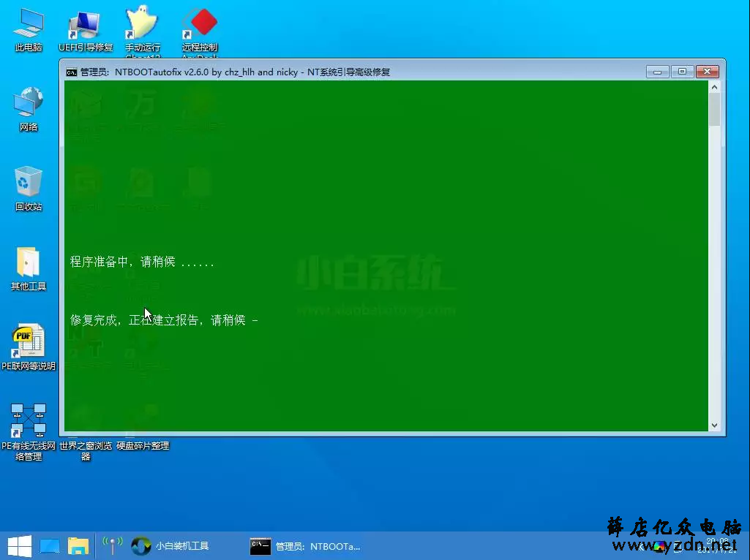Minimize the NTBOOTautofix window
Screen dimensions: 750x560
tap(657, 72)
